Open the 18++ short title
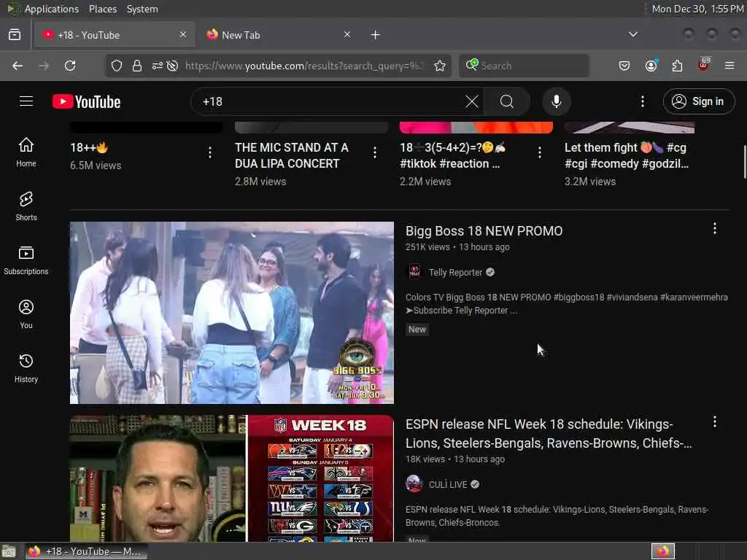Viewport: 747px width, 560px height. 89,147
